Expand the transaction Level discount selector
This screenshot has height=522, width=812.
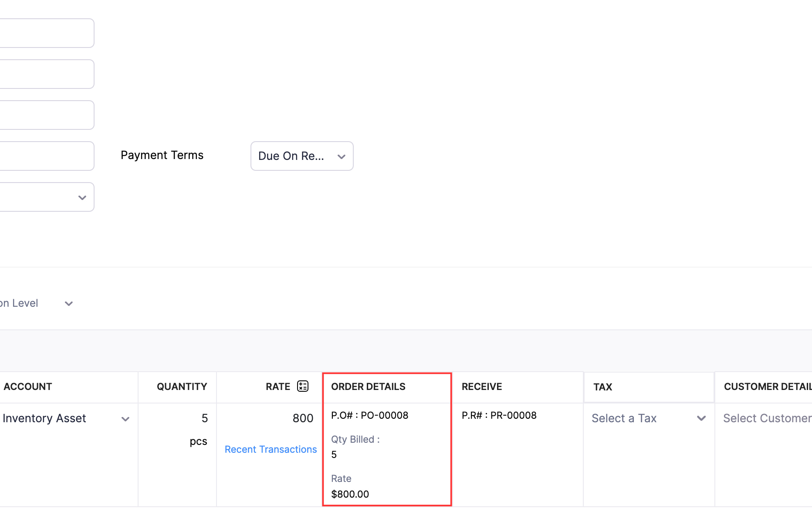[x=68, y=303]
